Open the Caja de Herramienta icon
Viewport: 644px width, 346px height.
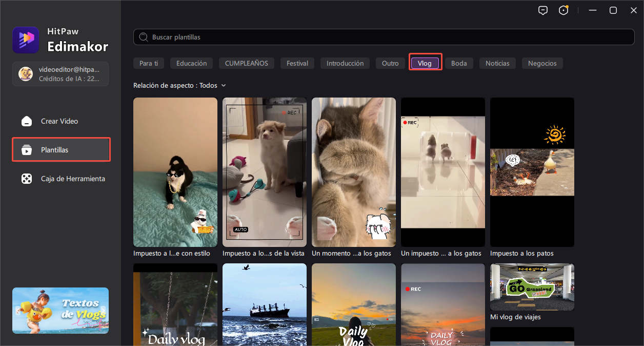[x=26, y=179]
